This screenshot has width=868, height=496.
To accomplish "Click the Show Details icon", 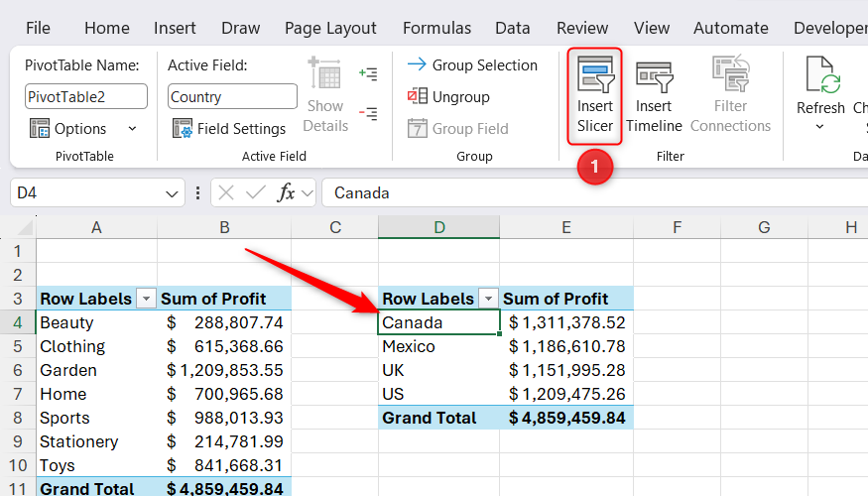I will click(x=325, y=74).
